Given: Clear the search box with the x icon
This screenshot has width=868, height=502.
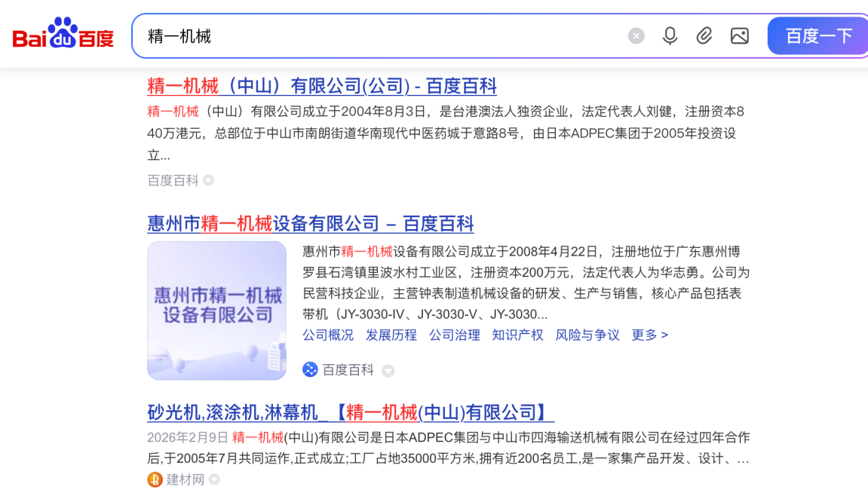Looking at the screenshot, I should tap(636, 35).
